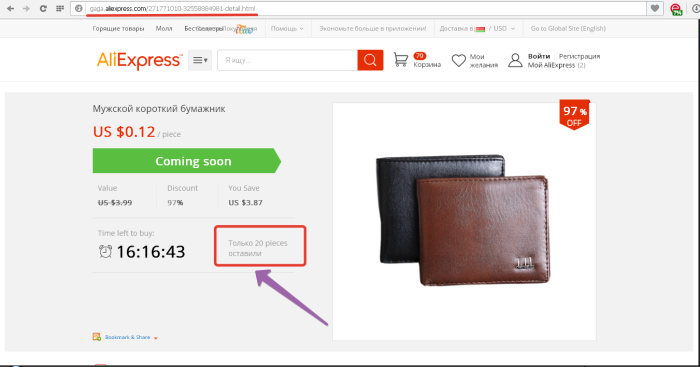
Task: Click the user account profile icon
Action: [515, 60]
